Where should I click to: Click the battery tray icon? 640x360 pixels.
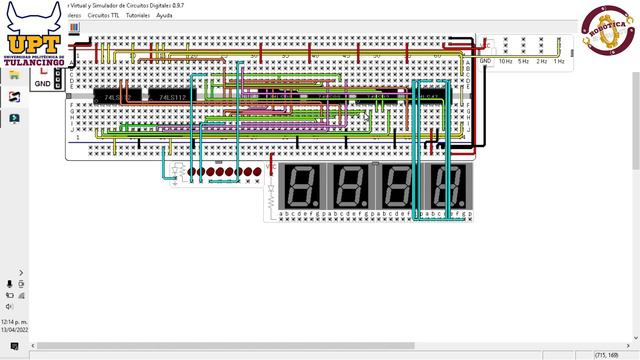click(x=9, y=295)
